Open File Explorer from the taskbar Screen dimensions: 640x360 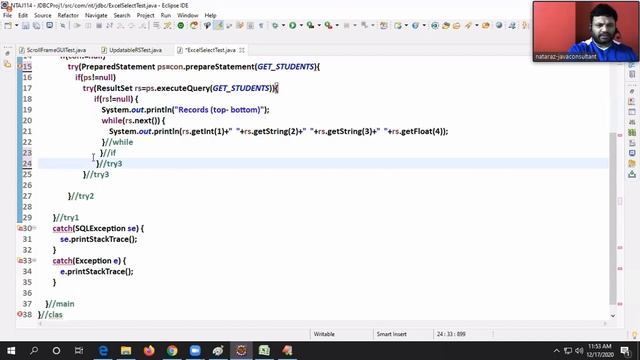point(126,351)
